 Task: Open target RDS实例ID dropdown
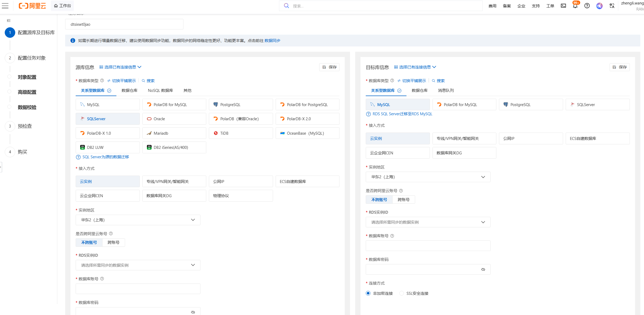coord(428,222)
